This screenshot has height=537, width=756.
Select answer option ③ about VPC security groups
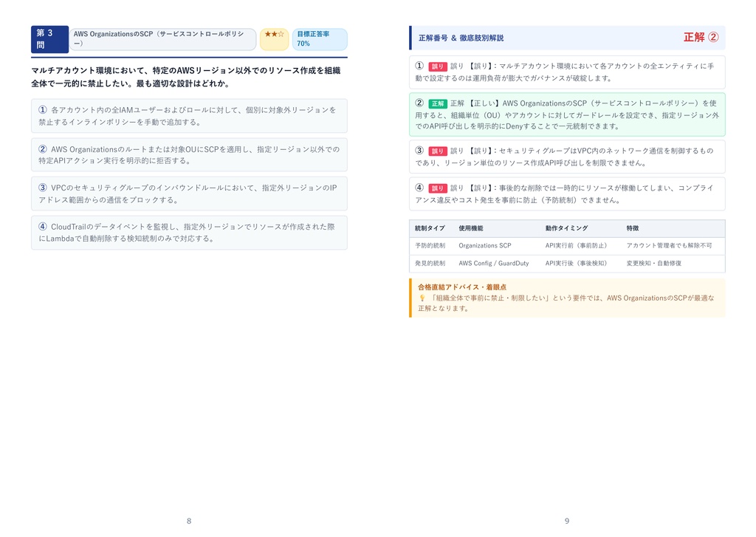[189, 194]
